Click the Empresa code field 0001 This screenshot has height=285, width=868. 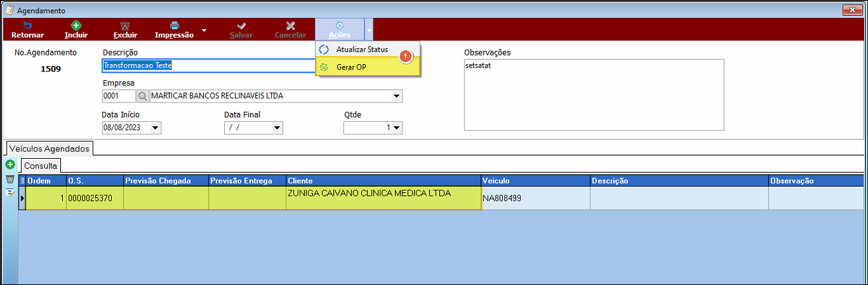[118, 97]
